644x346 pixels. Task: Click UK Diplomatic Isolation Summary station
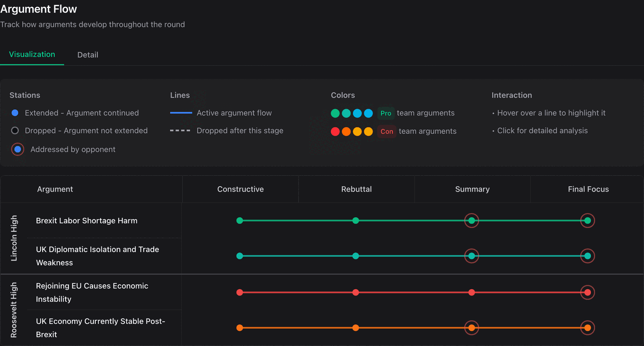[x=471, y=256]
